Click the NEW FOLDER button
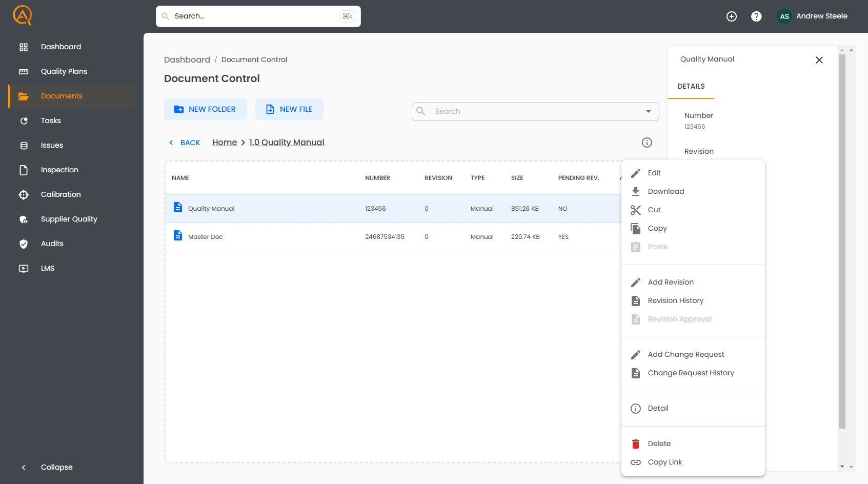Viewport: 868px width, 484px height. pos(205,109)
